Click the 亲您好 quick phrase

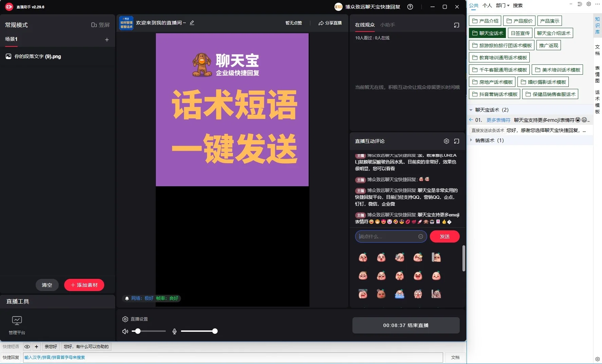pos(51,347)
